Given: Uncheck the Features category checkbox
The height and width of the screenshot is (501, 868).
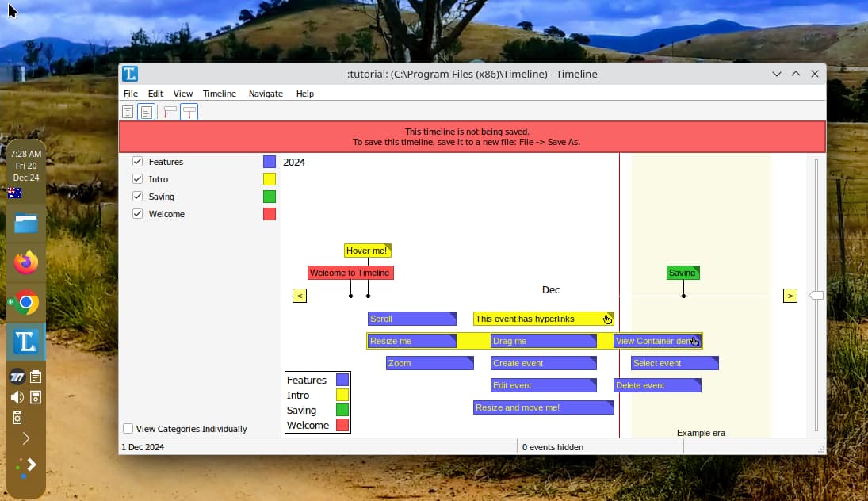Looking at the screenshot, I should 137,162.
